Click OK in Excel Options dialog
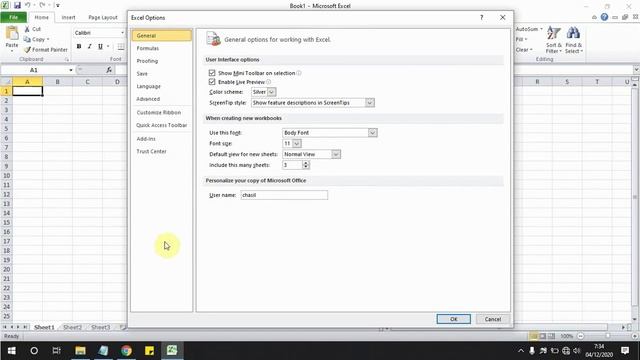The height and width of the screenshot is (360, 640). (x=453, y=319)
